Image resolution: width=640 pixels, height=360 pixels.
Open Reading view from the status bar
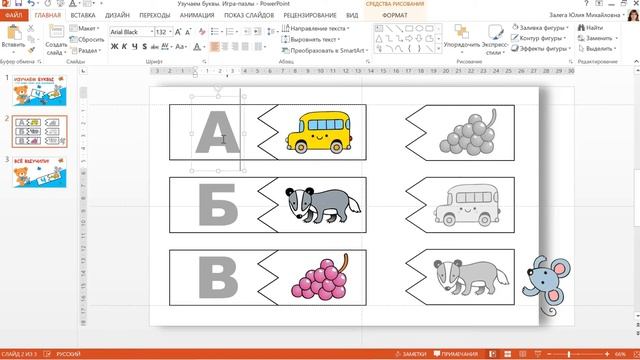click(523, 354)
